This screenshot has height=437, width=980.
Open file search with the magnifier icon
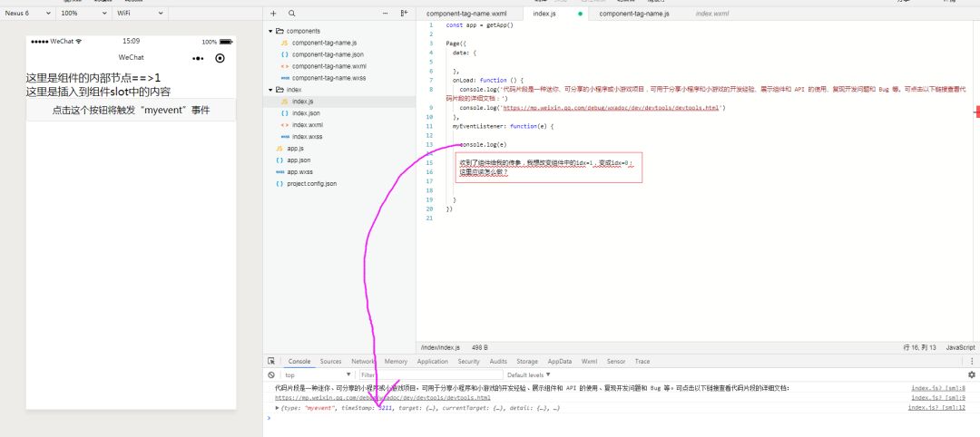(x=292, y=13)
